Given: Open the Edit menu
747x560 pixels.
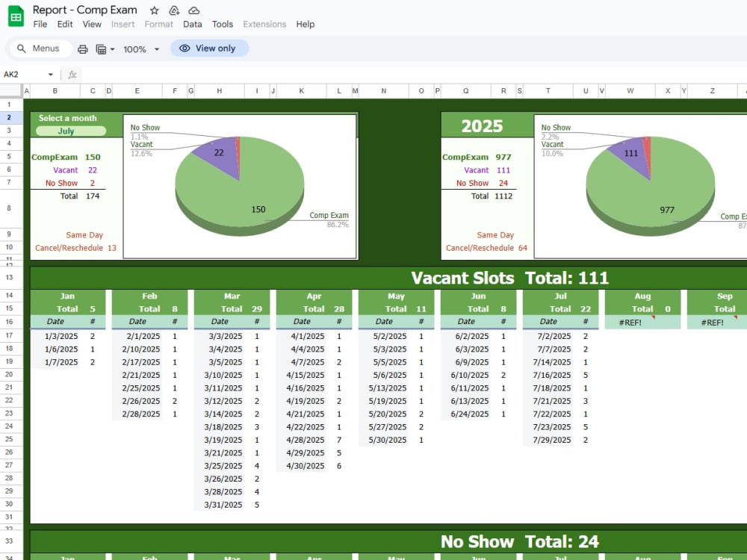Looking at the screenshot, I should 65,25.
